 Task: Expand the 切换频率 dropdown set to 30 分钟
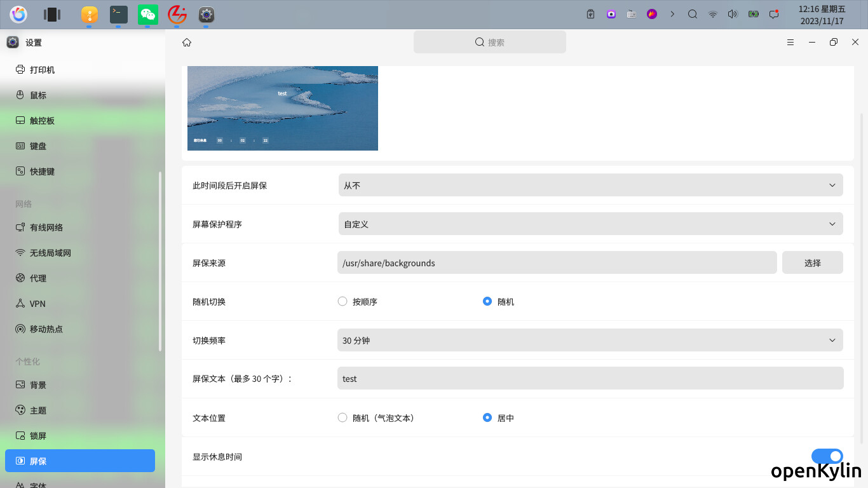[590, 341]
